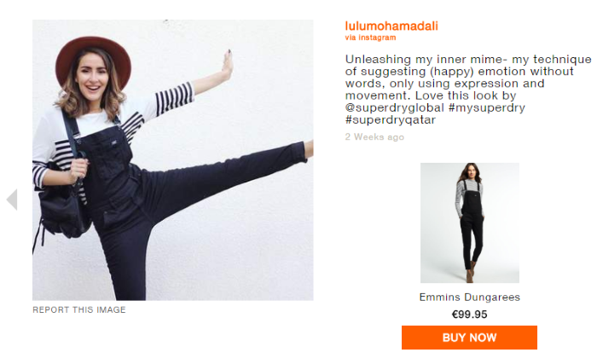Open the large Instagram photo of the woman kicking
Image resolution: width=597 pixels, height=364 pixels.
point(173,160)
